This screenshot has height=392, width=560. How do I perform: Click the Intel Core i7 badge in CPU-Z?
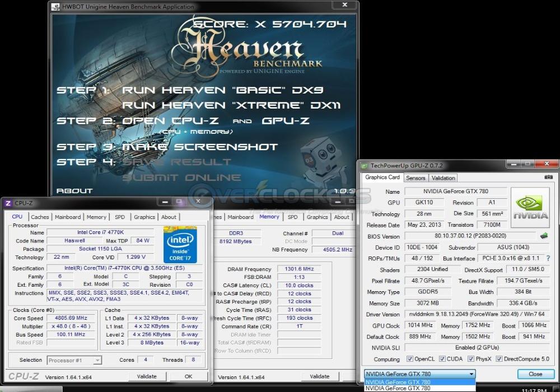(180, 245)
